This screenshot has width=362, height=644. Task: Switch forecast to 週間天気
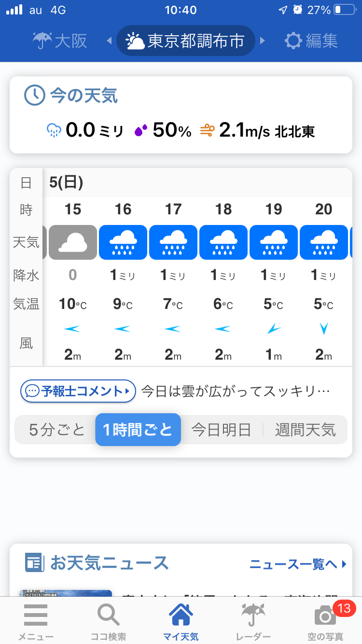click(x=305, y=429)
